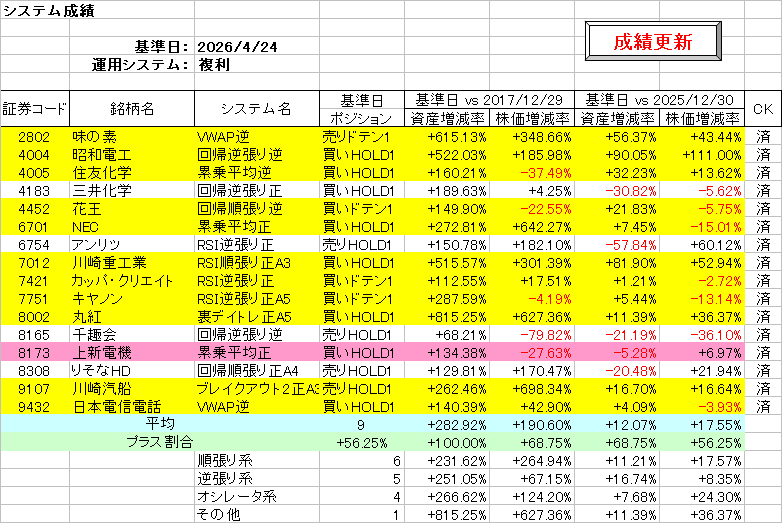
Task: Select the NEC name cell
Action: point(132,226)
